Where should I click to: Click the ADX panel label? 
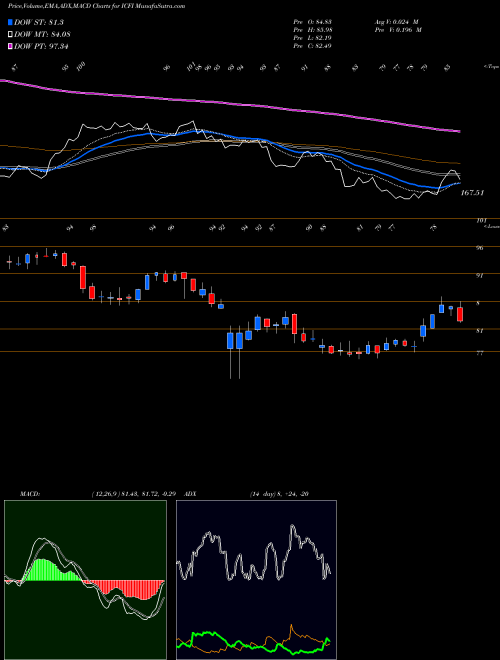(190, 493)
